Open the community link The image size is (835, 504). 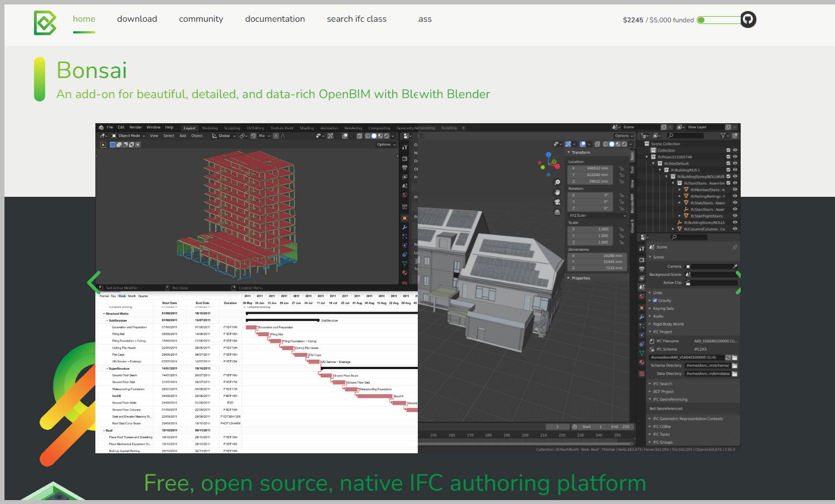pos(201,19)
